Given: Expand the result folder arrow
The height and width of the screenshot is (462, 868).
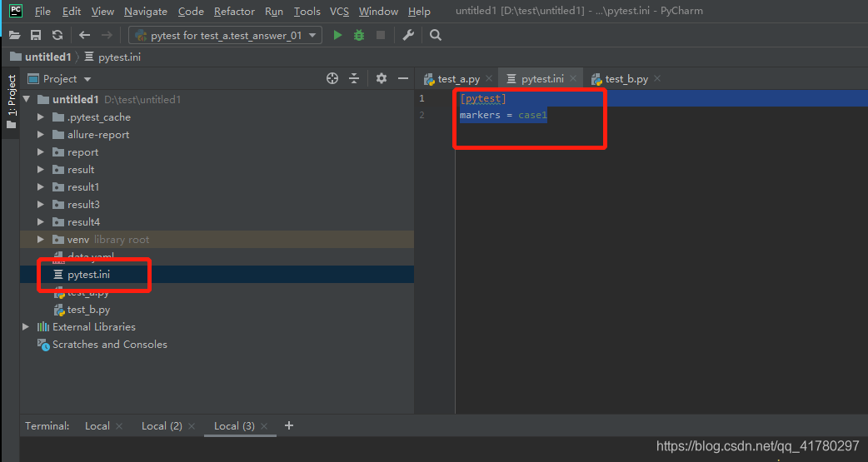Looking at the screenshot, I should click(41, 169).
